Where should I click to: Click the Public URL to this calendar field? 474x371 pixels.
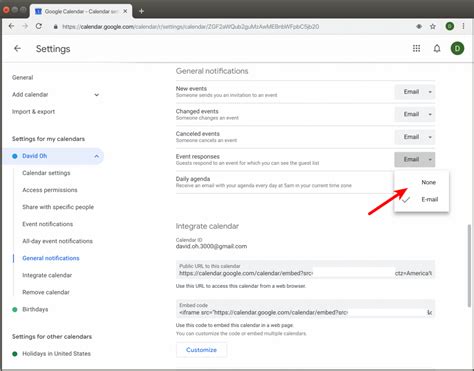(x=305, y=270)
